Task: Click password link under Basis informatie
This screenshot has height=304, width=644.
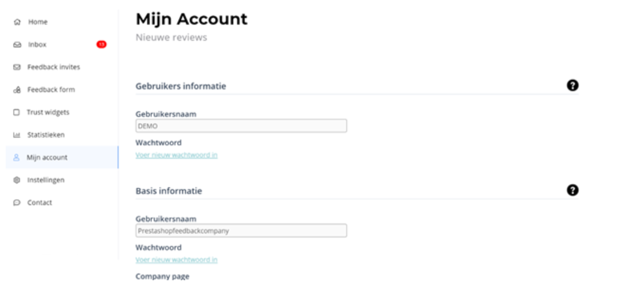Action: [x=176, y=260]
